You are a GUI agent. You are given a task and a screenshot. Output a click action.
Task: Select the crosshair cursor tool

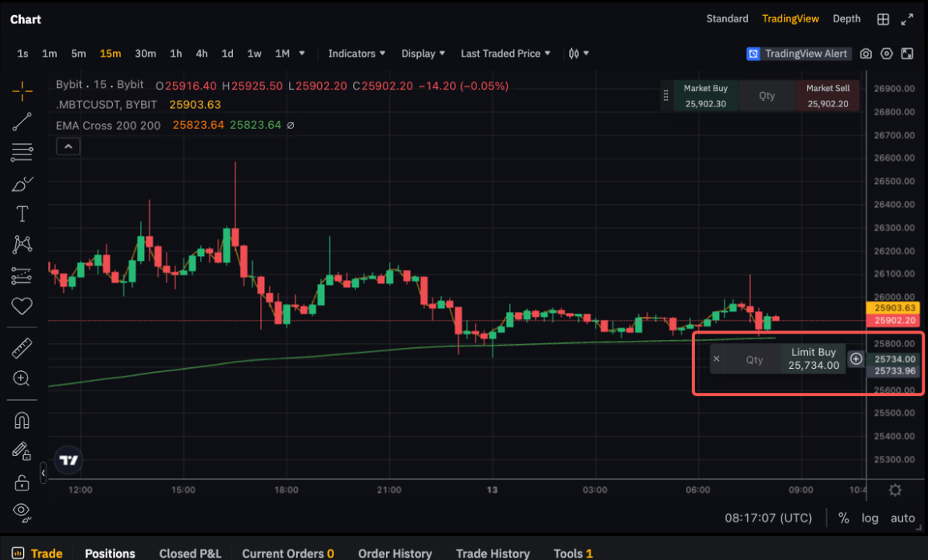pyautogui.click(x=23, y=92)
